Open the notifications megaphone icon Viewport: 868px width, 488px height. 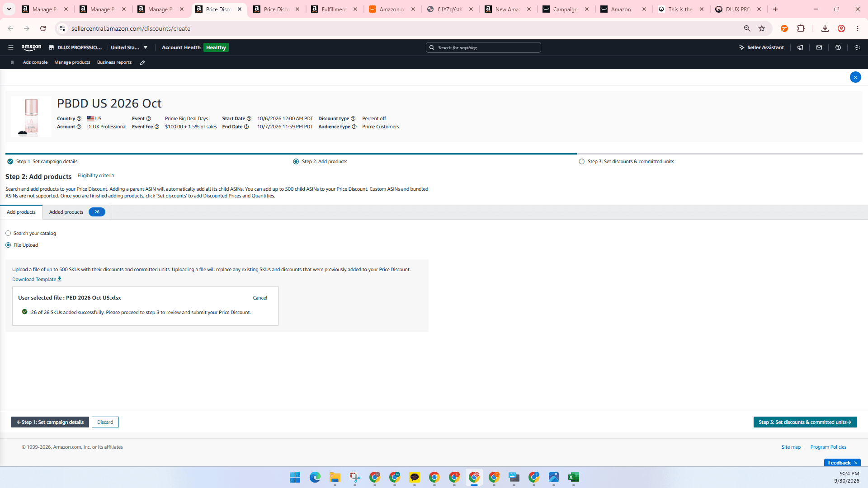800,47
